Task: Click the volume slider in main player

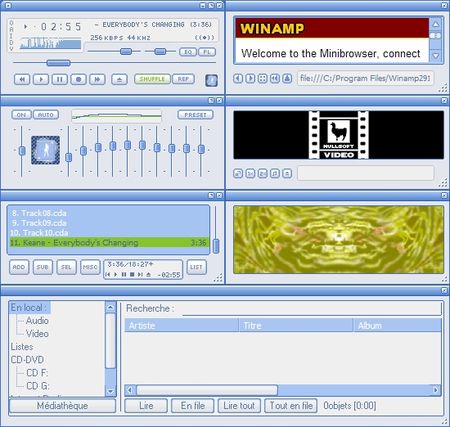Action: [126, 51]
